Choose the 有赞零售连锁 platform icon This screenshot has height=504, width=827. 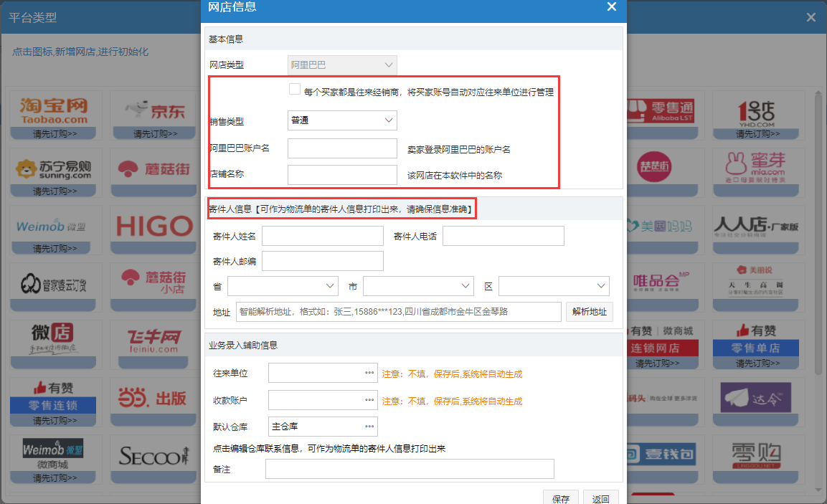pyautogui.click(x=53, y=396)
